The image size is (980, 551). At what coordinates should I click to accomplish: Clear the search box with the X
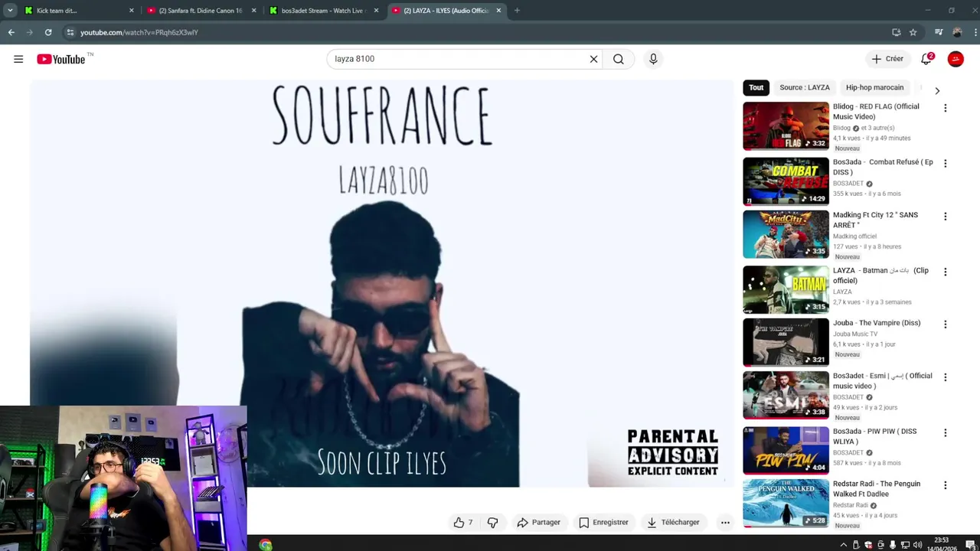pos(593,59)
